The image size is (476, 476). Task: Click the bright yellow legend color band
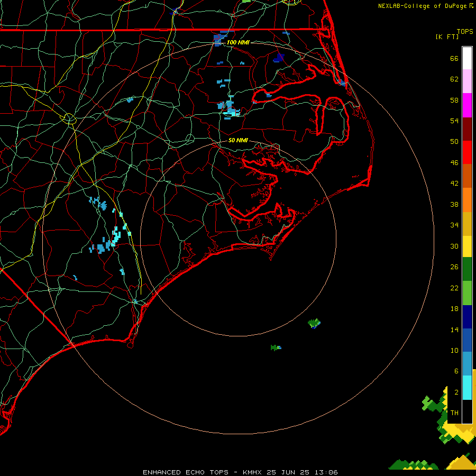pyautogui.click(x=467, y=246)
